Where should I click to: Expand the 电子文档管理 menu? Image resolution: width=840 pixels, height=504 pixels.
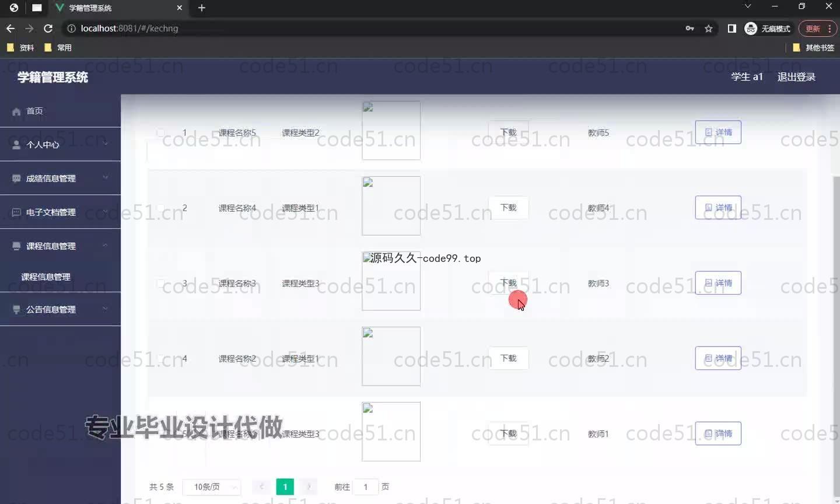pyautogui.click(x=60, y=212)
